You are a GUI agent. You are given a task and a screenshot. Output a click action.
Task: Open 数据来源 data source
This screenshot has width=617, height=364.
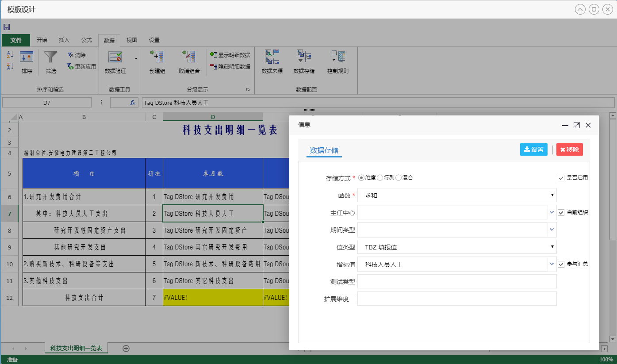point(272,62)
